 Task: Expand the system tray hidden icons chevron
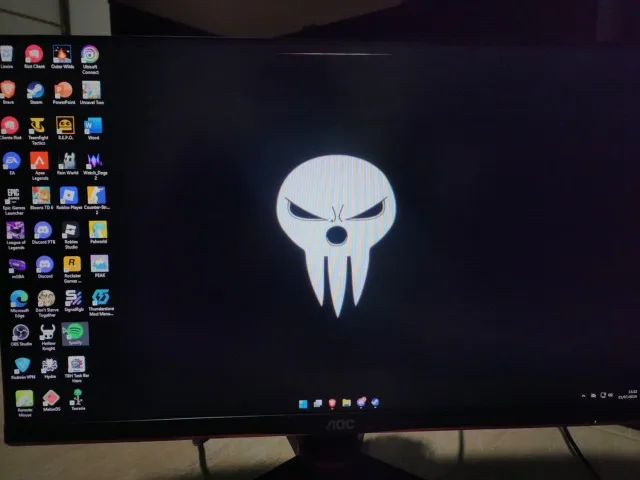click(x=583, y=396)
